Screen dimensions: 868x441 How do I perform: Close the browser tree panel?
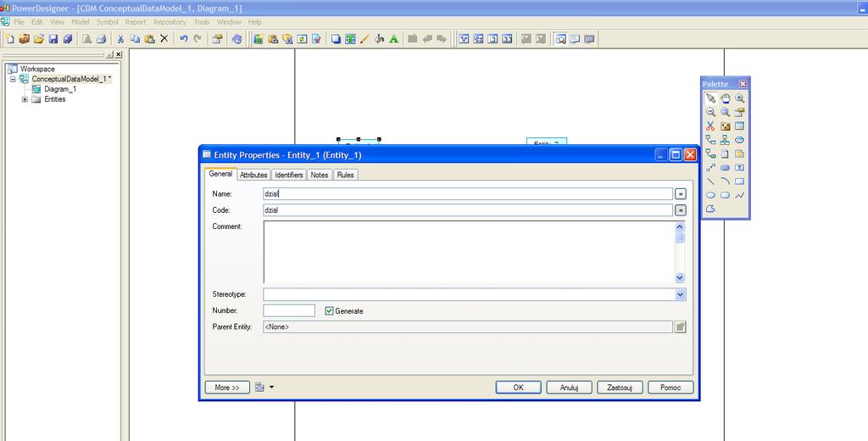coord(119,54)
